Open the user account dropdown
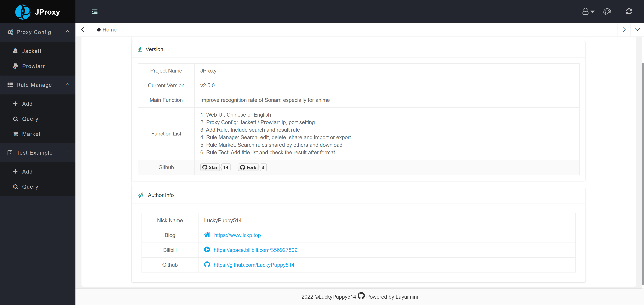 [x=588, y=12]
